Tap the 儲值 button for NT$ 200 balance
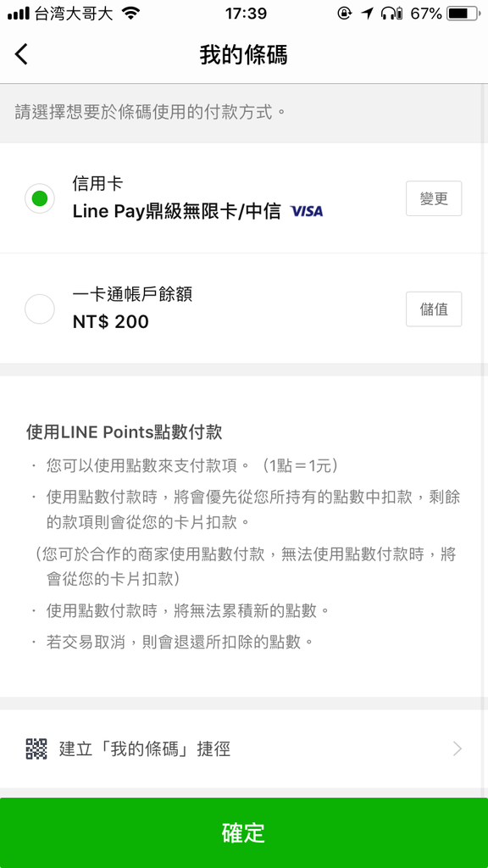 tap(434, 309)
